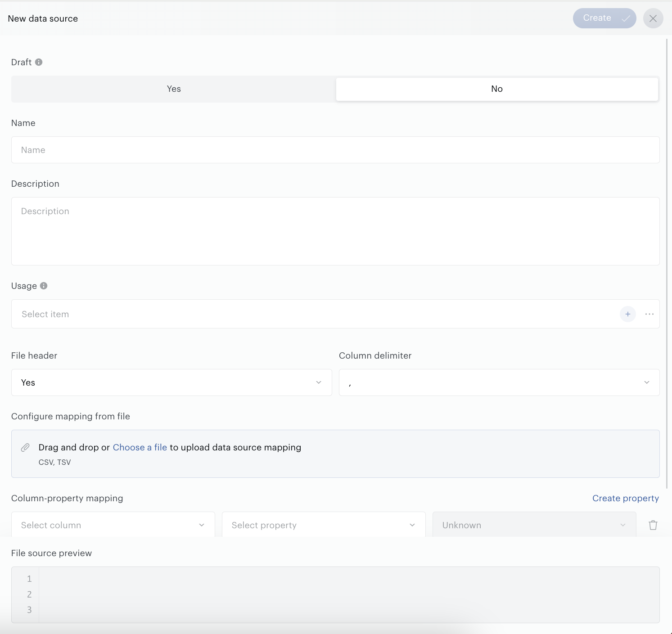The width and height of the screenshot is (672, 634).
Task: Open the Select column dropdown
Action: pyautogui.click(x=113, y=525)
